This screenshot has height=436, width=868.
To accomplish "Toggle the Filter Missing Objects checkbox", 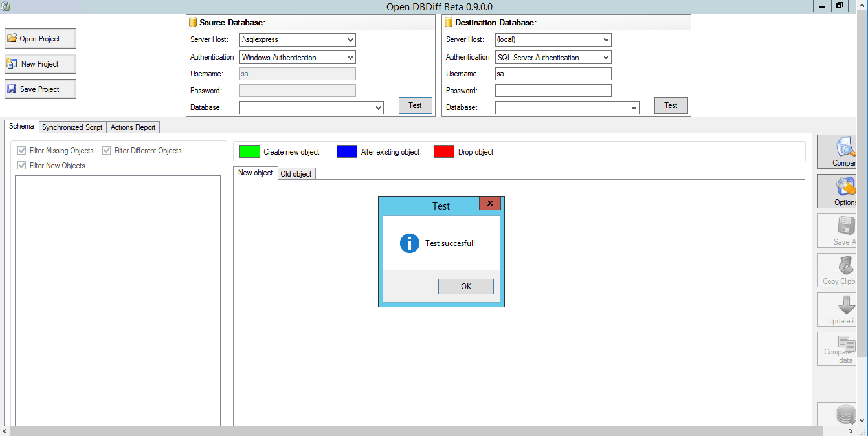I will (23, 151).
